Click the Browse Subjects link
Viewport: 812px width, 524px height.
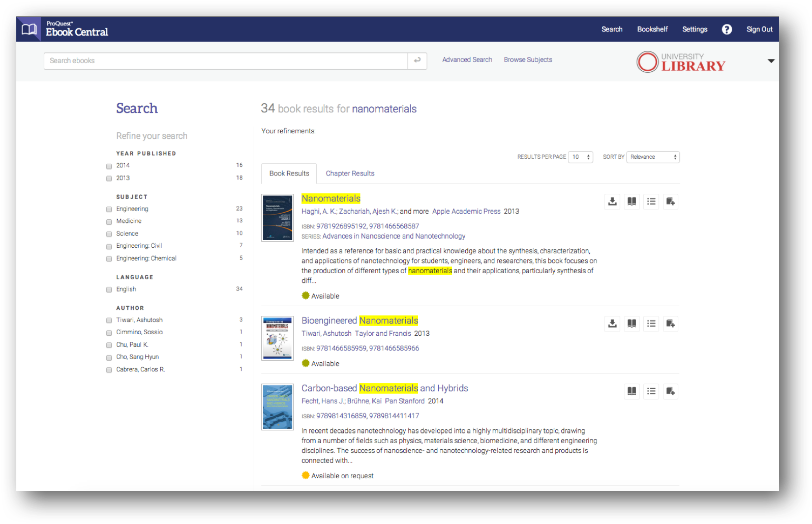[x=528, y=60]
